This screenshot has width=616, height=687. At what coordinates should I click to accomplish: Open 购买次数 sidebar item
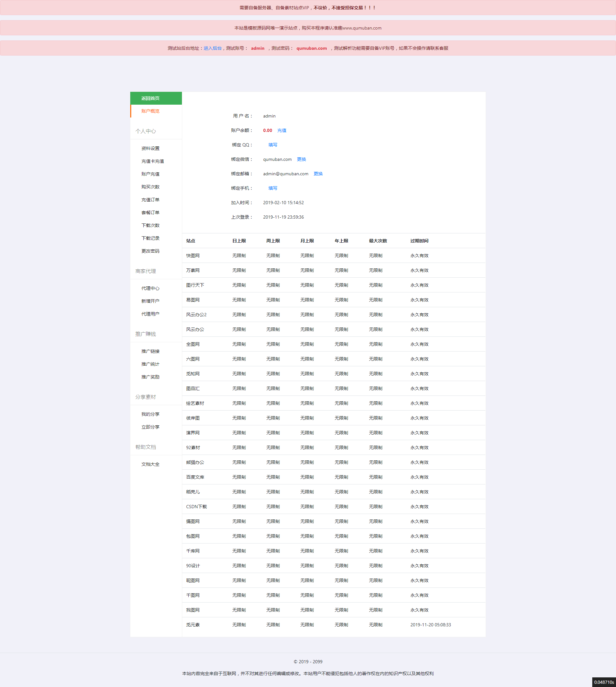150,187
